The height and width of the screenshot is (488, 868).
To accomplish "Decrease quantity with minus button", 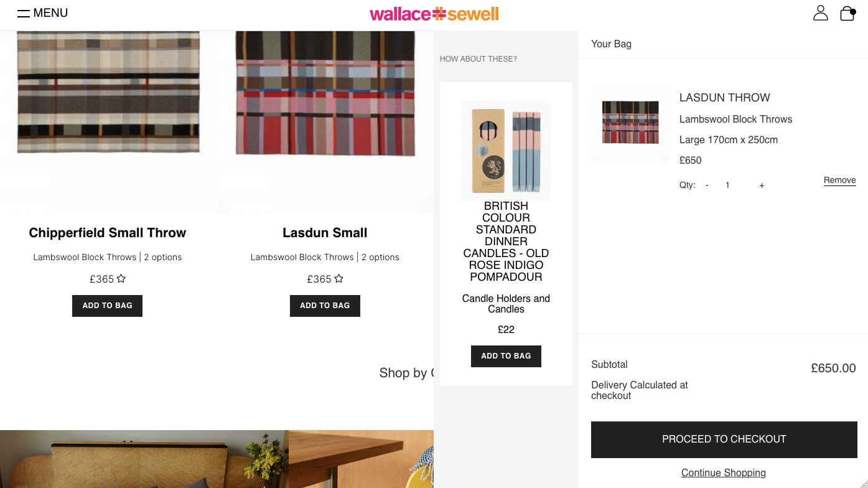I will pyautogui.click(x=707, y=185).
